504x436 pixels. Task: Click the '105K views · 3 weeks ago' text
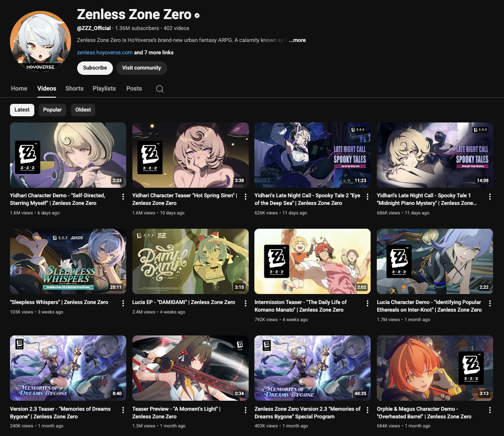tap(37, 312)
